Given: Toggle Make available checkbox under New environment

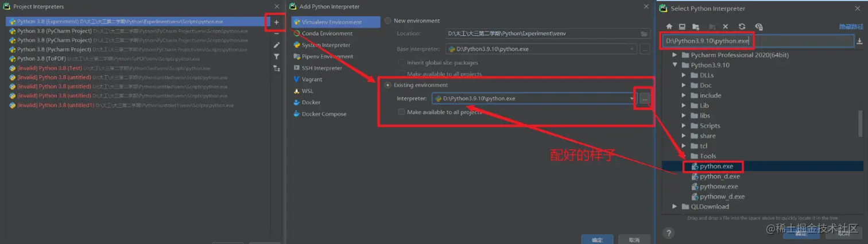Looking at the screenshot, I should click(x=402, y=73).
